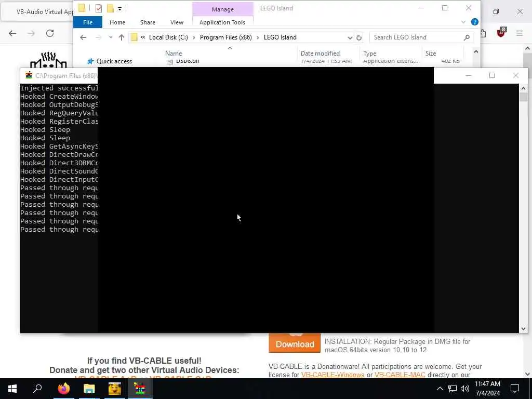Click LEGO Island taskbar icon
This screenshot has width=532, height=399.
pyautogui.click(x=115, y=389)
